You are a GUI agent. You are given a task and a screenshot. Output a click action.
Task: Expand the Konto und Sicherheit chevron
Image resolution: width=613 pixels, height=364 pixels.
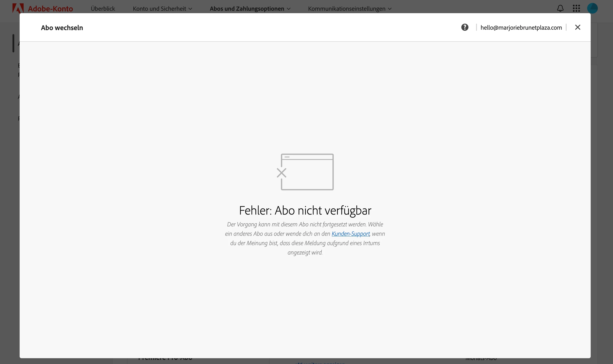pos(190,9)
